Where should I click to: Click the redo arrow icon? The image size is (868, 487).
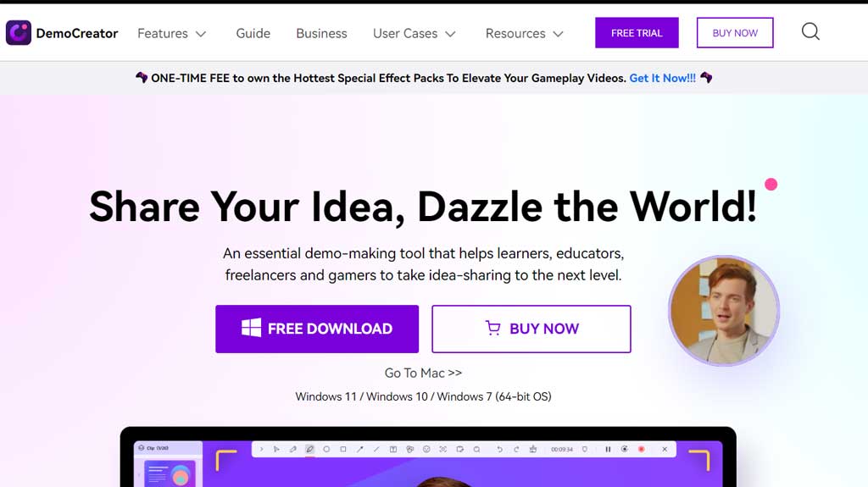pos(516,450)
